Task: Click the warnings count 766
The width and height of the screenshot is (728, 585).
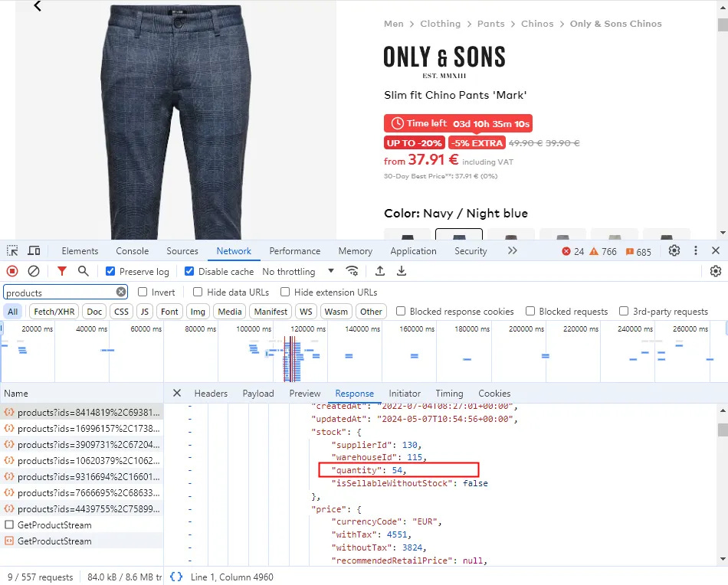Action: pyautogui.click(x=603, y=251)
